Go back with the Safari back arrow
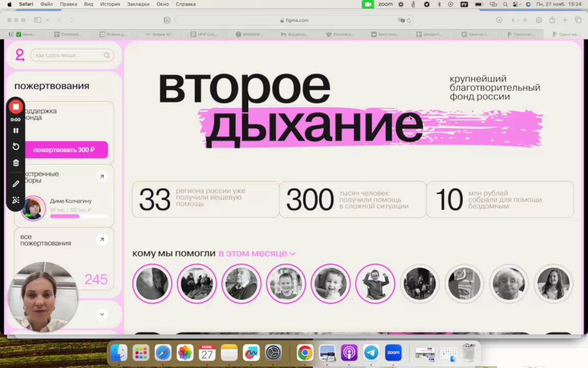 pyautogui.click(x=59, y=20)
